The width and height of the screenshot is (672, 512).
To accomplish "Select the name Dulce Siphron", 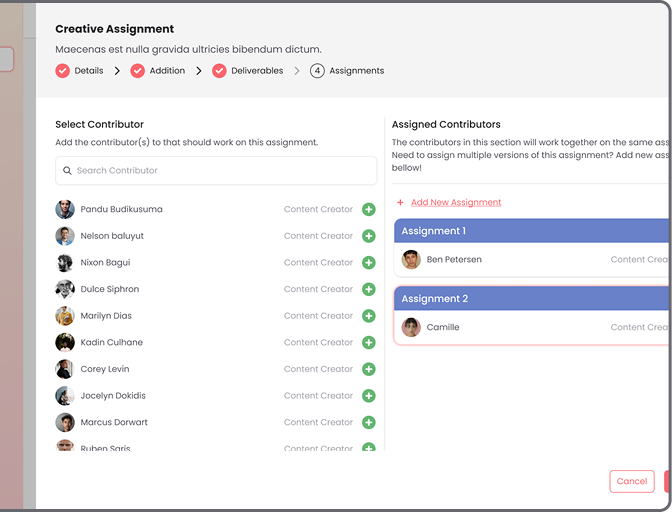I will tap(110, 289).
